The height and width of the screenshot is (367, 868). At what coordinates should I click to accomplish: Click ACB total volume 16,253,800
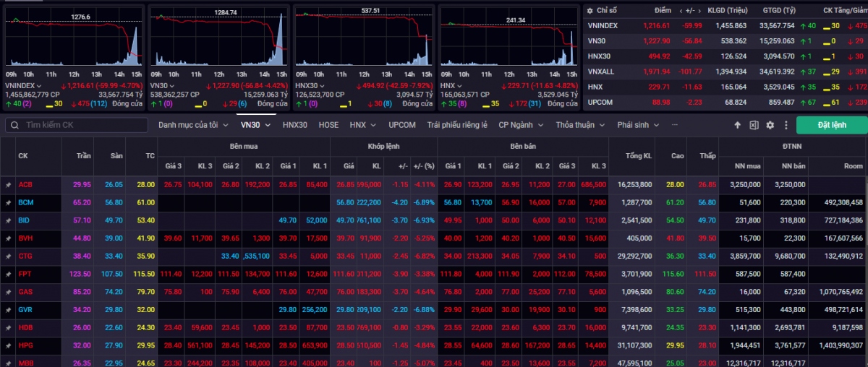pyautogui.click(x=633, y=185)
